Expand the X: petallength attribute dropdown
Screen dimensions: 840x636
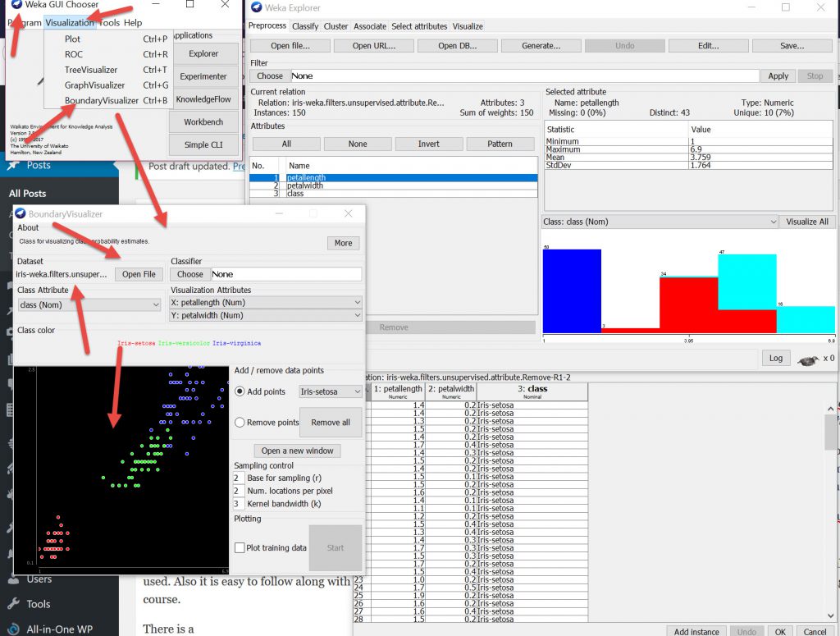coord(265,302)
